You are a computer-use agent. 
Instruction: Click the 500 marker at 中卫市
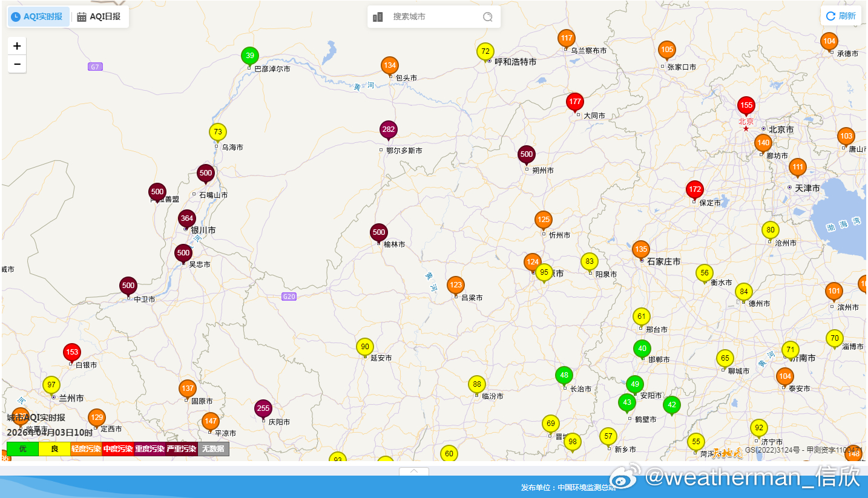pyautogui.click(x=128, y=286)
